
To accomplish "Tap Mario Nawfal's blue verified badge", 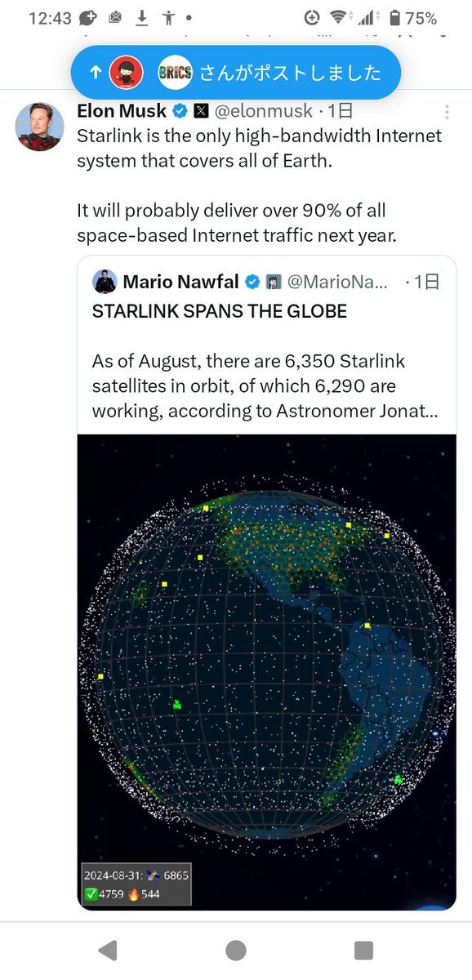I will pos(252,282).
